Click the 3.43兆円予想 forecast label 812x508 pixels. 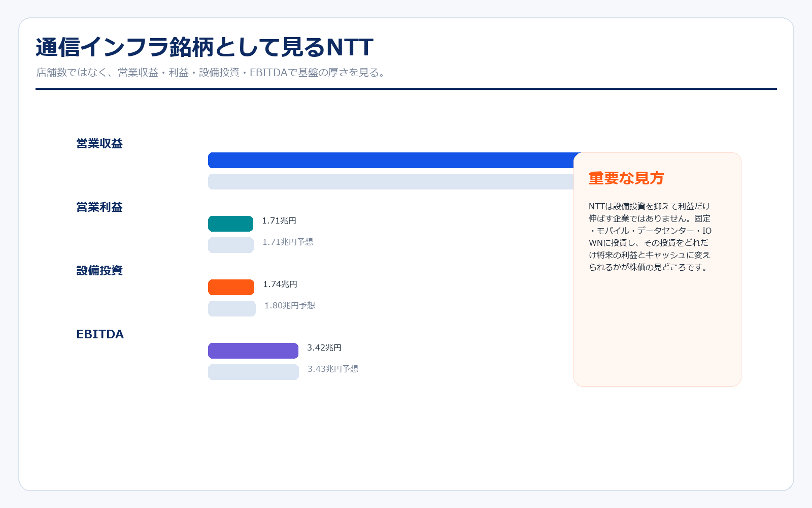333,369
